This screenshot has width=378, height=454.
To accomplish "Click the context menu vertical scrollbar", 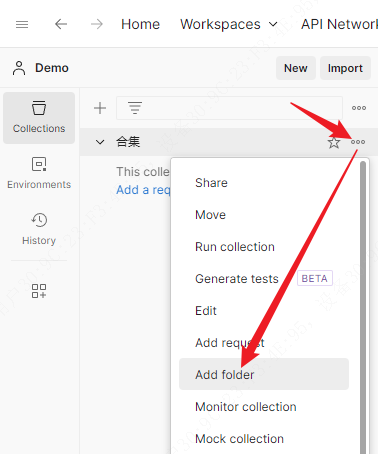I will click(x=363, y=307).
